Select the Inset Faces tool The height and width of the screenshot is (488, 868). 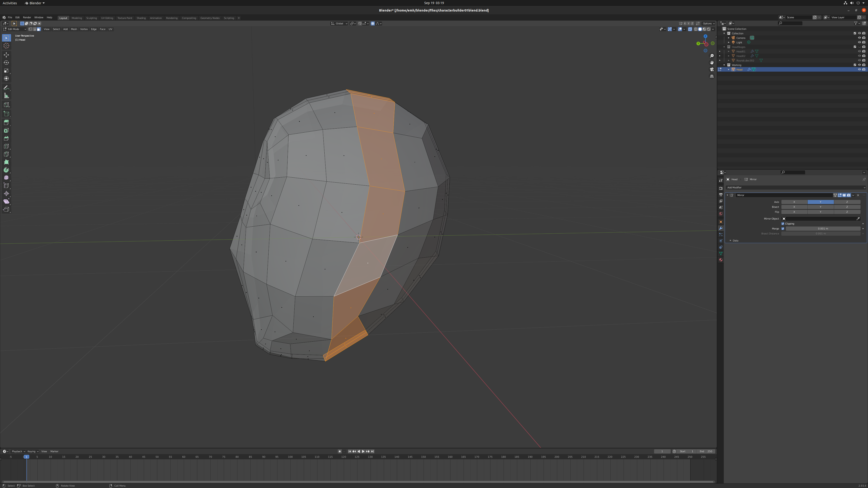pos(6,130)
